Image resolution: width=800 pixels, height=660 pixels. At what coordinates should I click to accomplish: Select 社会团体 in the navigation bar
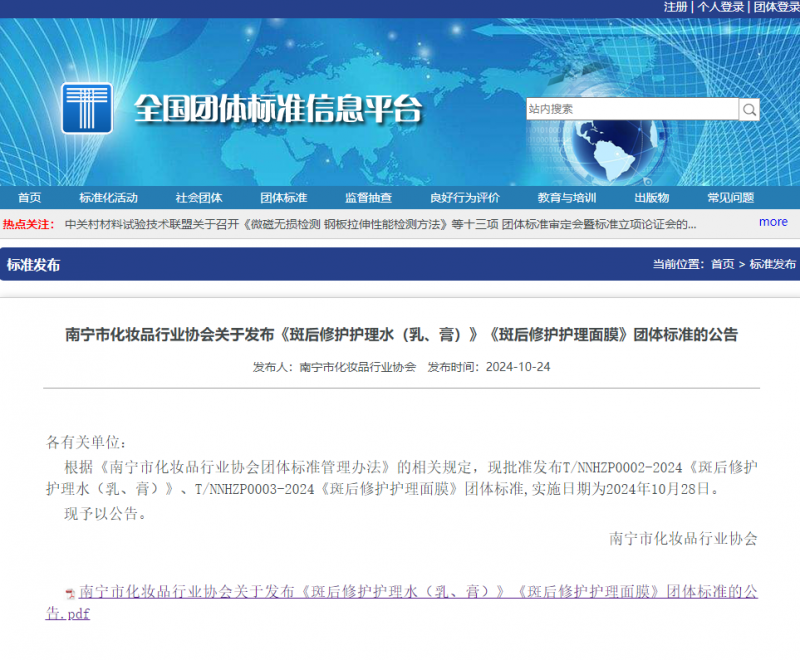(x=198, y=198)
